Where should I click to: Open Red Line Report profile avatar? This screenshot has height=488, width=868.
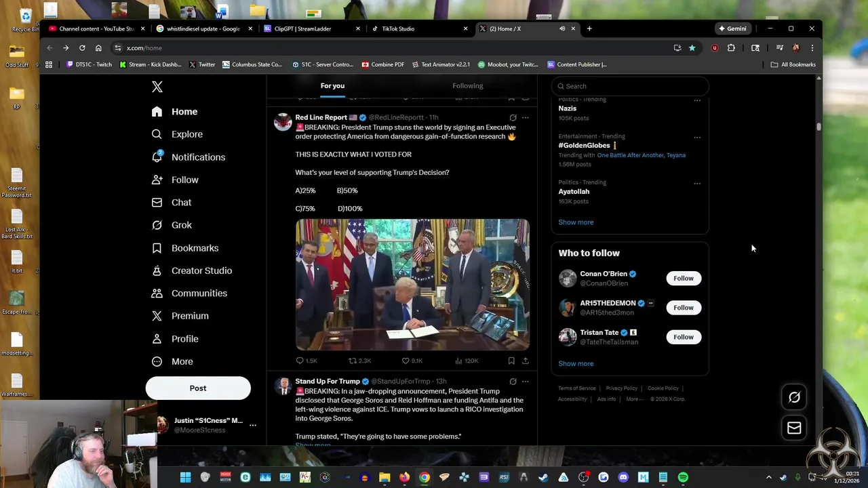(283, 122)
